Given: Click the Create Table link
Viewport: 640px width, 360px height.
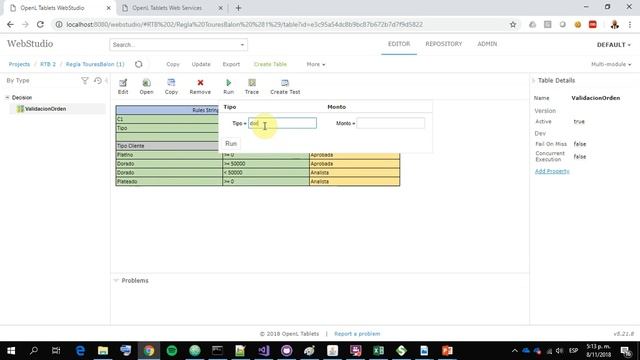Looking at the screenshot, I should 270,64.
